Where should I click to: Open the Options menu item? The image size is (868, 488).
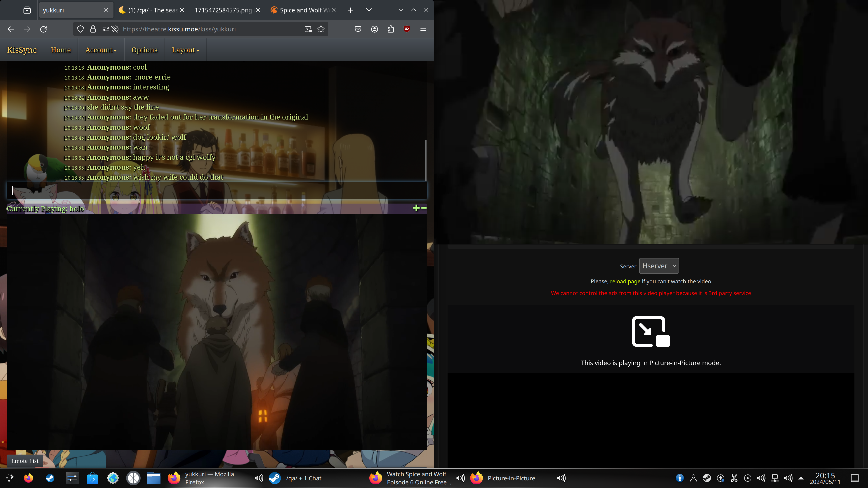coord(144,50)
